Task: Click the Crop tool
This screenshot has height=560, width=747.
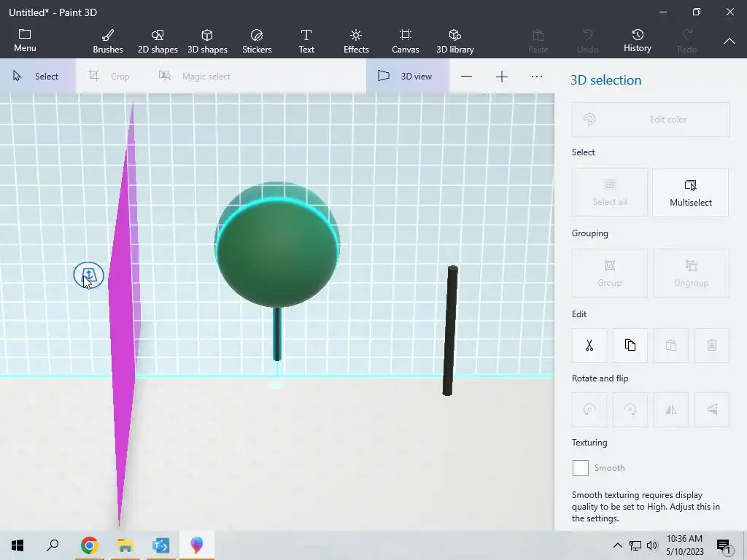Action: point(109,76)
